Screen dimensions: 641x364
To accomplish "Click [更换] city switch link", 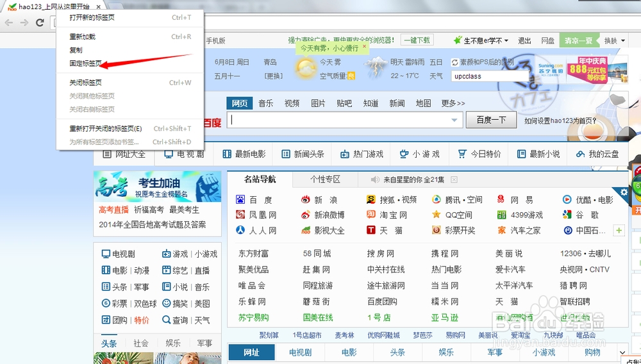I will (x=273, y=76).
